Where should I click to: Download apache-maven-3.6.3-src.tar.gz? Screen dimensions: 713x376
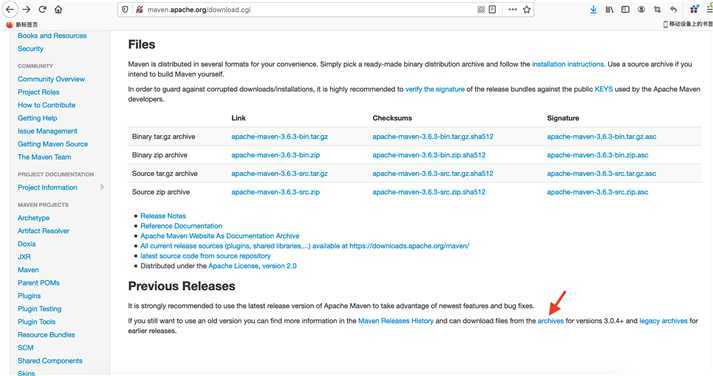tap(280, 174)
